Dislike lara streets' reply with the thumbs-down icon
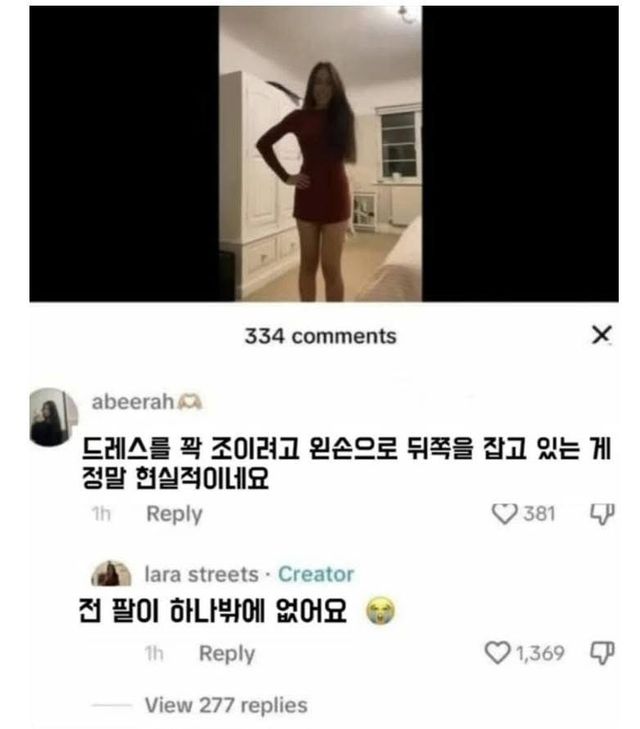 tap(602, 653)
